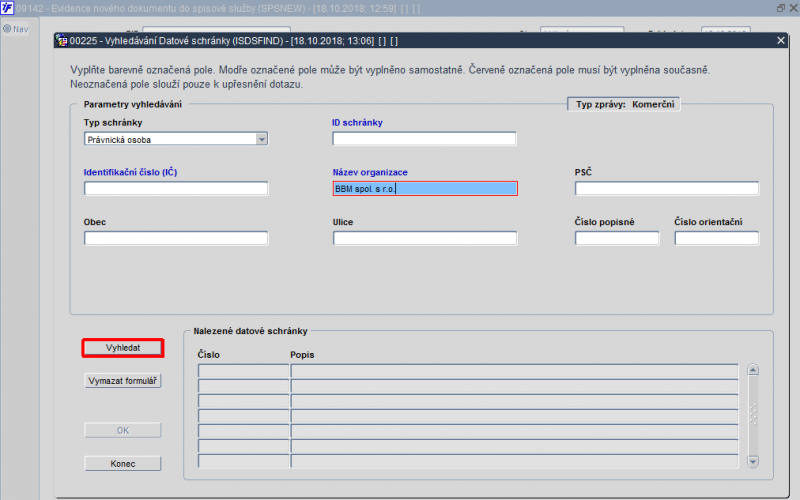Viewport: 800px width, 500px height.
Task: Close the background SPSNEW window
Action: [793, 8]
